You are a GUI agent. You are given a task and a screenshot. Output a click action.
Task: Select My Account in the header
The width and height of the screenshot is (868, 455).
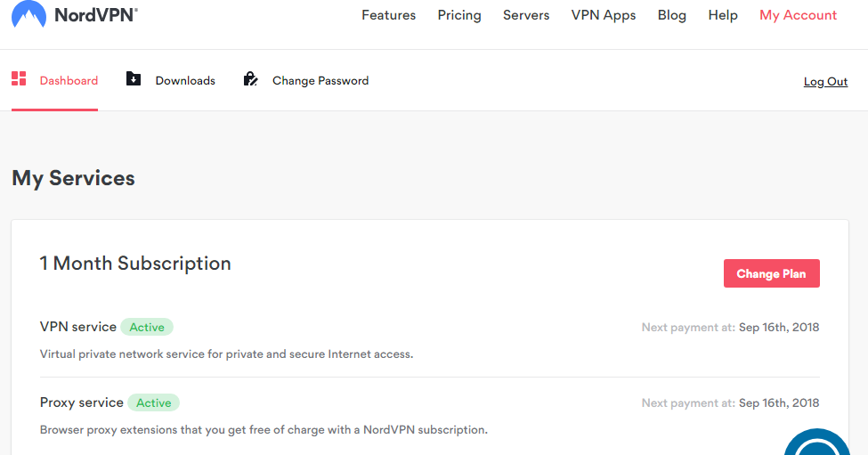click(798, 15)
